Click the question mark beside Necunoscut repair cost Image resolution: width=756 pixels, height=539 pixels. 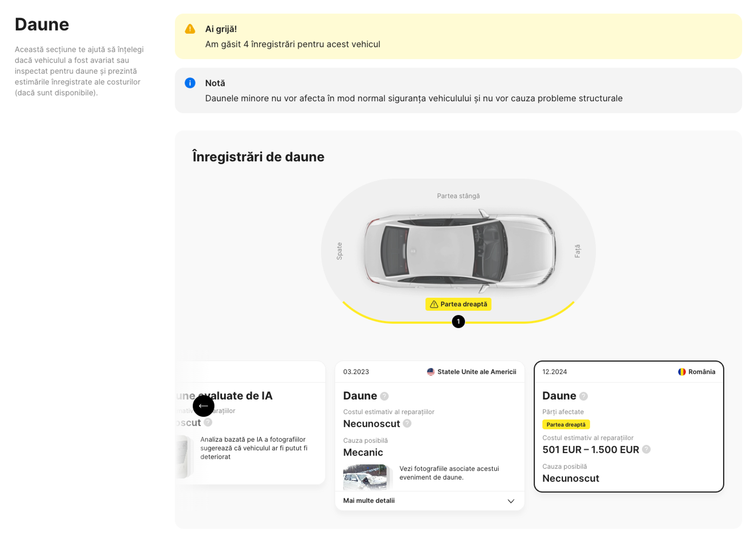(407, 424)
